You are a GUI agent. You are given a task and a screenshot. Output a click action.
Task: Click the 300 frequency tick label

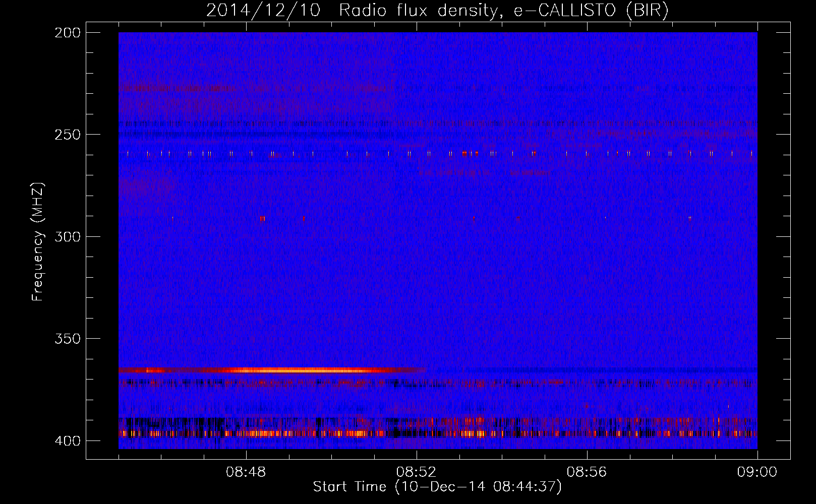[x=67, y=236]
